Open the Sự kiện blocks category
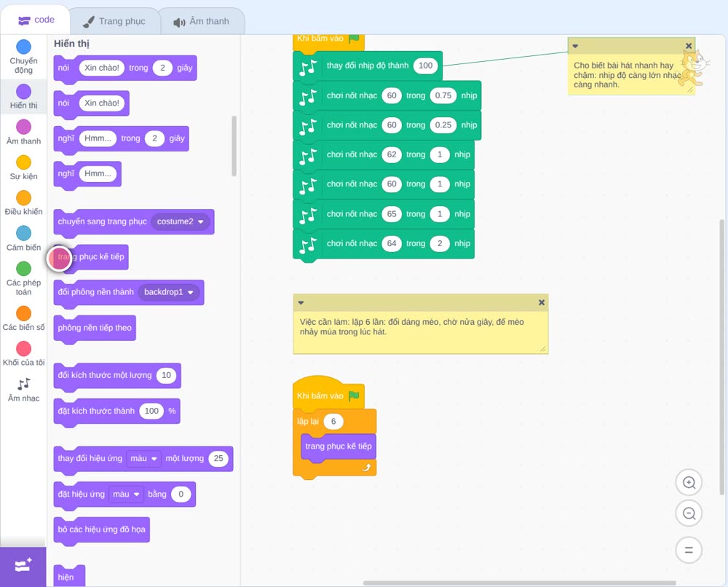Viewport: 728px width, 587px height. point(23,168)
